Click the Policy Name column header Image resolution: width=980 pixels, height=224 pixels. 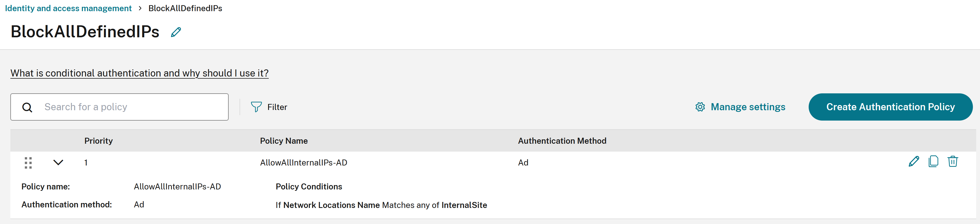pyautogui.click(x=284, y=141)
